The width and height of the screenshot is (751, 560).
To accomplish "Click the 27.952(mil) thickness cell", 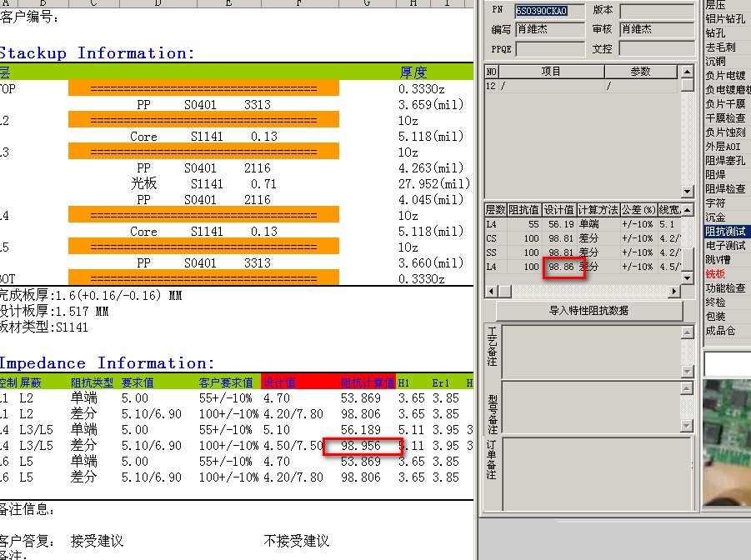I will tap(434, 184).
